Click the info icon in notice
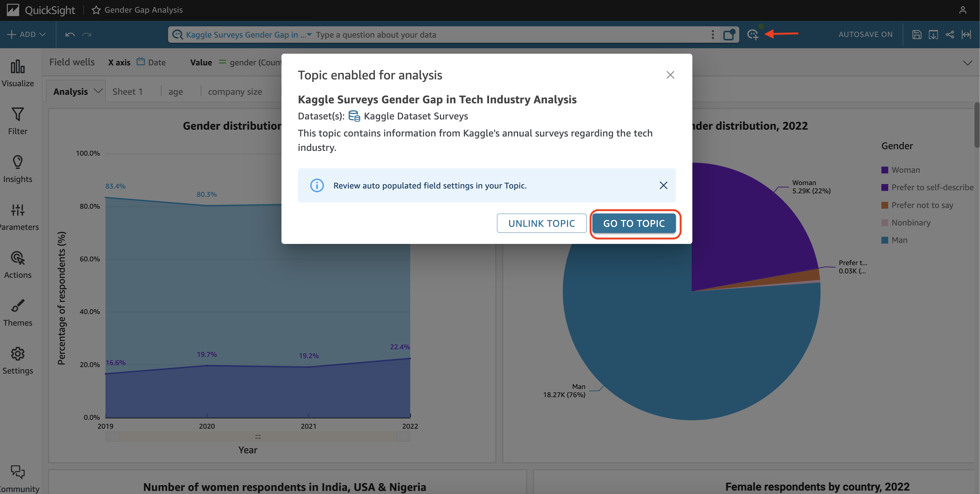Viewport: 980px width, 494px height. point(317,185)
